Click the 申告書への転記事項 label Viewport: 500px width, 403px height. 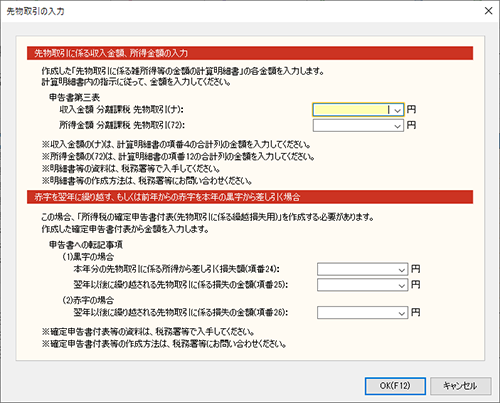(x=86, y=245)
